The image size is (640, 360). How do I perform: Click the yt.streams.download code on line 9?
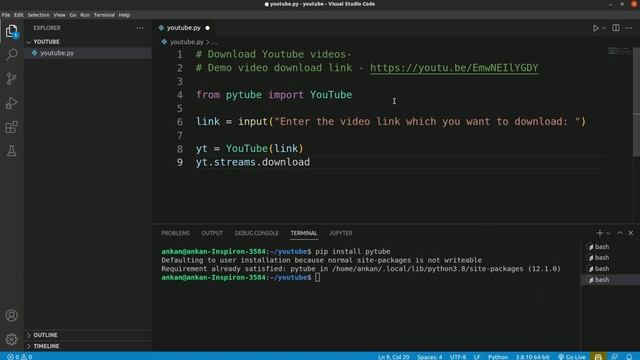coord(253,162)
